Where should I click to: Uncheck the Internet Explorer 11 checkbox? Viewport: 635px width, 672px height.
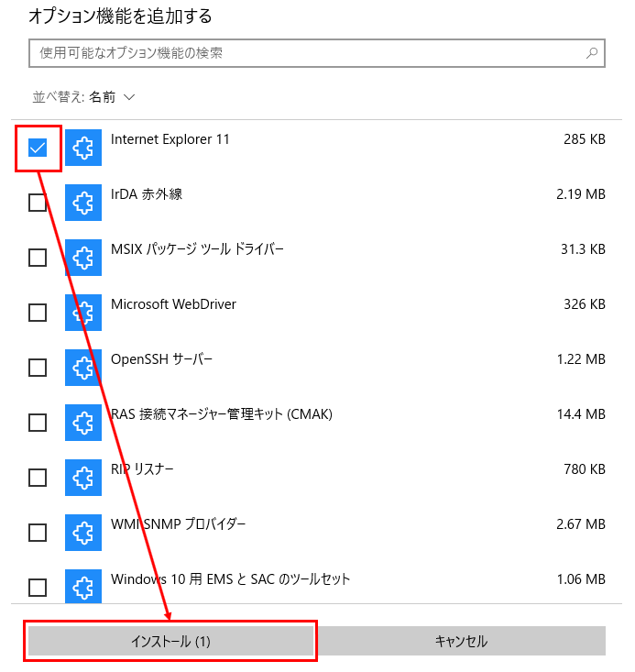[x=38, y=148]
